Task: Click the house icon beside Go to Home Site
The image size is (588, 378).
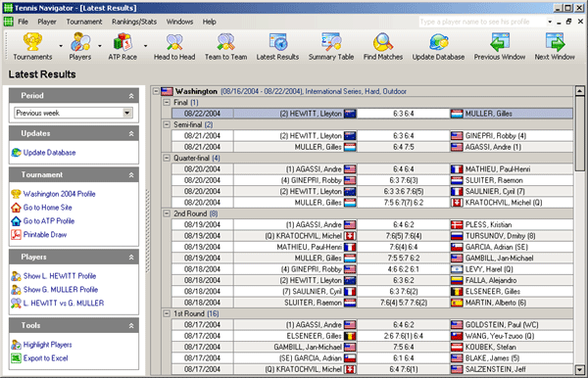Action: tap(16, 208)
